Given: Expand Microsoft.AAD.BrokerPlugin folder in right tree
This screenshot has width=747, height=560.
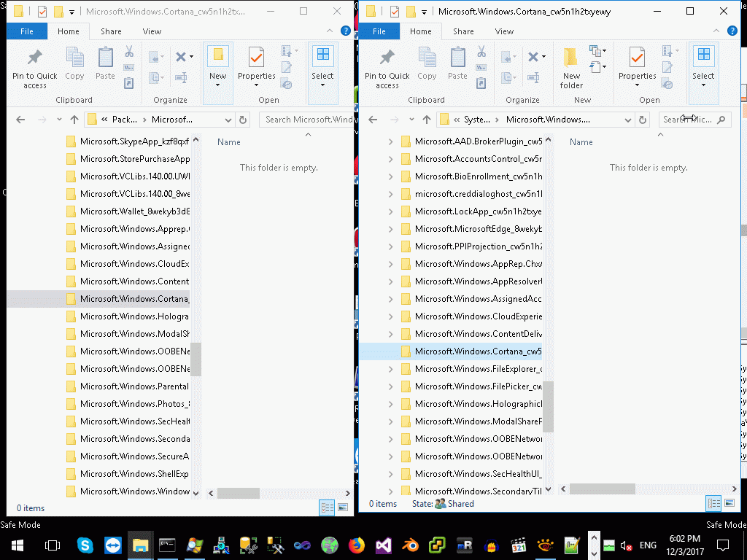Looking at the screenshot, I should (390, 141).
